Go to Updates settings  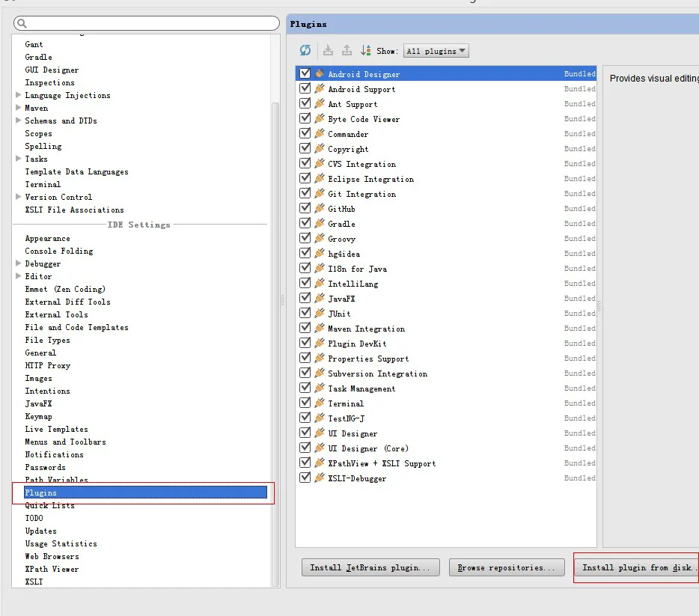40,531
